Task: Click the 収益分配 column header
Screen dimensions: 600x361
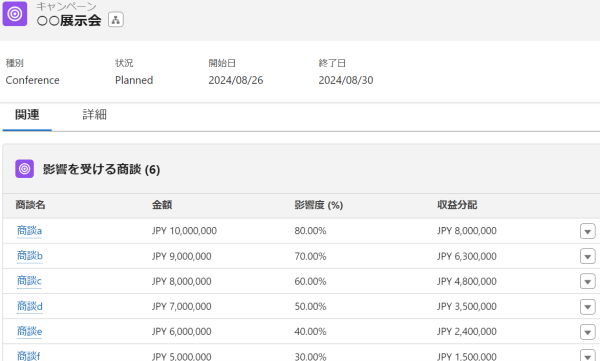Action: click(x=457, y=205)
